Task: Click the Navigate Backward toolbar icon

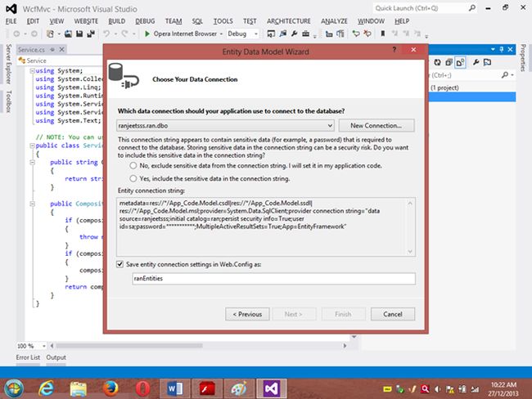Action: click(16, 34)
